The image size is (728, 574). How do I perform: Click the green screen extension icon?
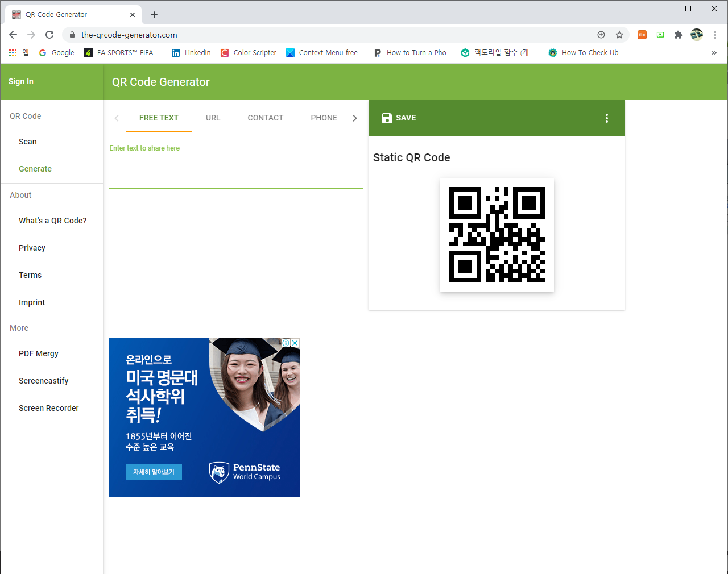click(660, 35)
